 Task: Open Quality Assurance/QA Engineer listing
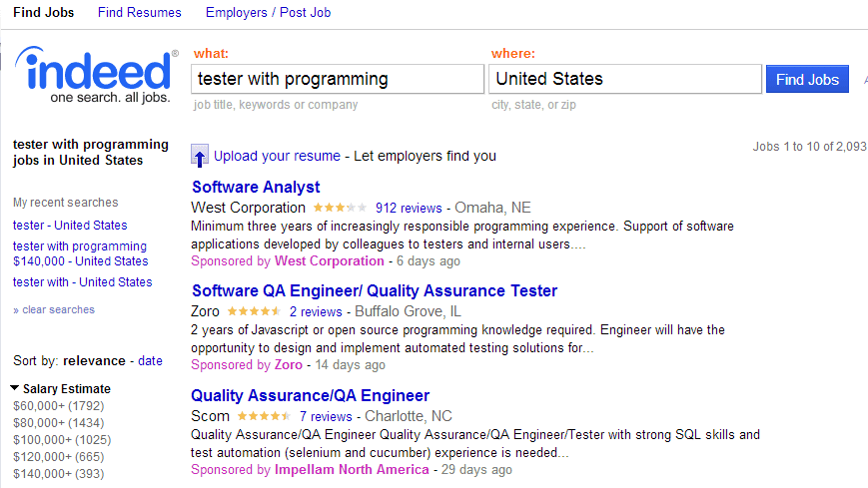(310, 395)
